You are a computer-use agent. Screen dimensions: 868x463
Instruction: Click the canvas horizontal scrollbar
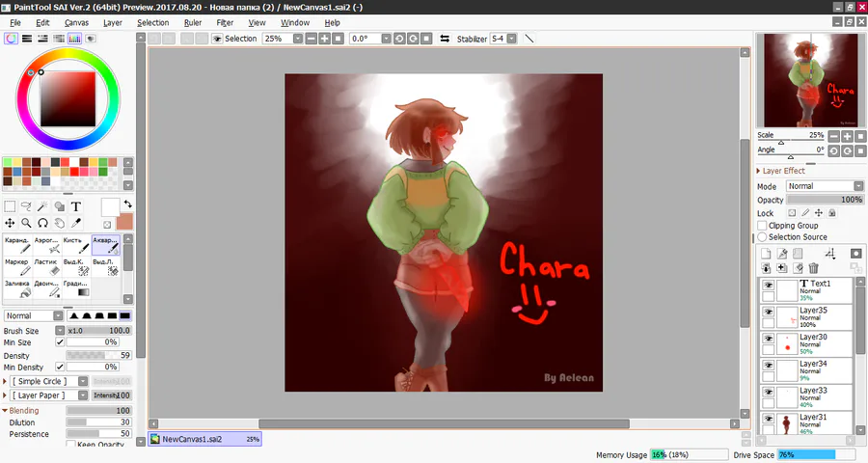click(444, 423)
